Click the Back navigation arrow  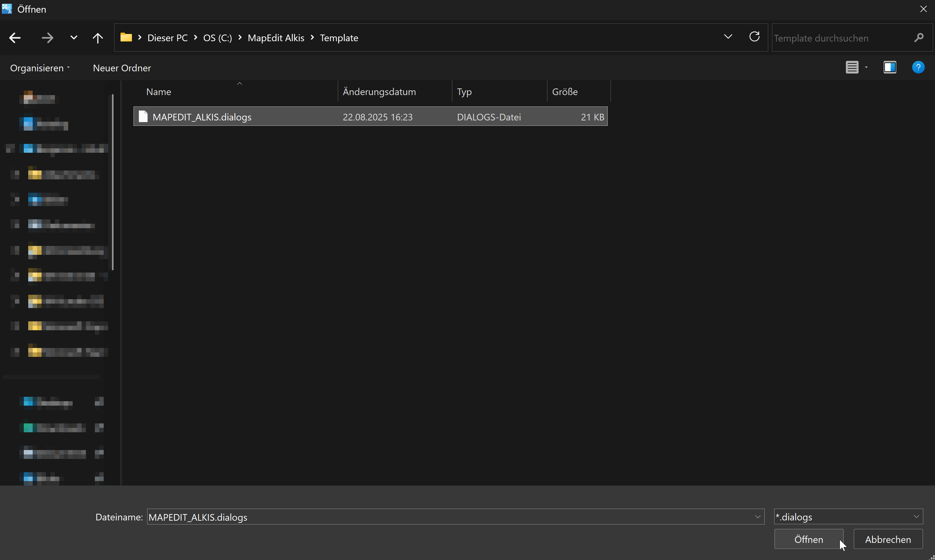pos(15,38)
